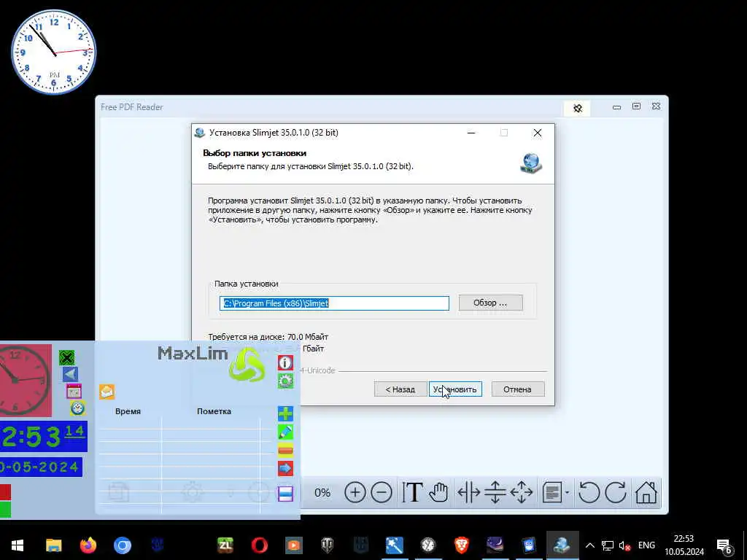
Task: Zoom in with the plus circle in PDF Reader
Action: click(x=355, y=492)
